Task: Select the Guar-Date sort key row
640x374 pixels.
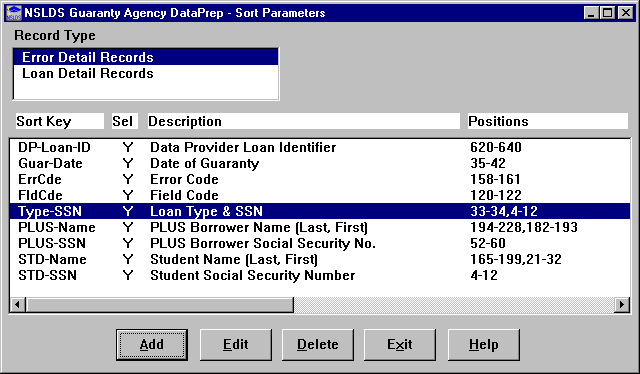Action: pos(320,163)
